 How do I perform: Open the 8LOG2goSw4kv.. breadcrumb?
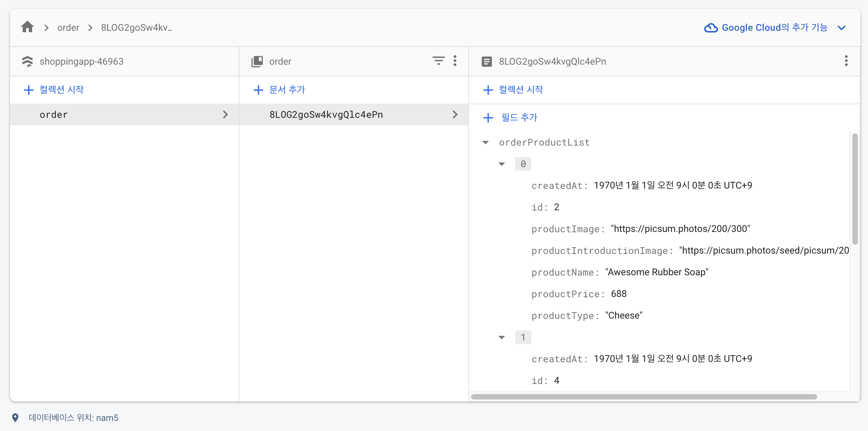pos(136,27)
